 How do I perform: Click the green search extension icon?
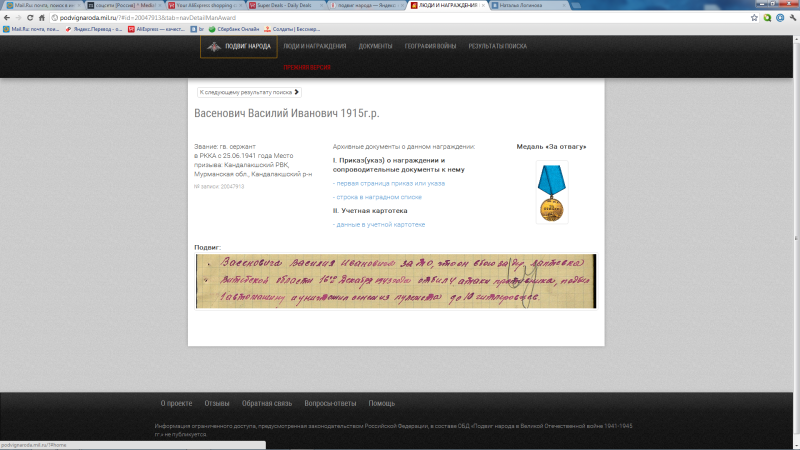(x=766, y=18)
